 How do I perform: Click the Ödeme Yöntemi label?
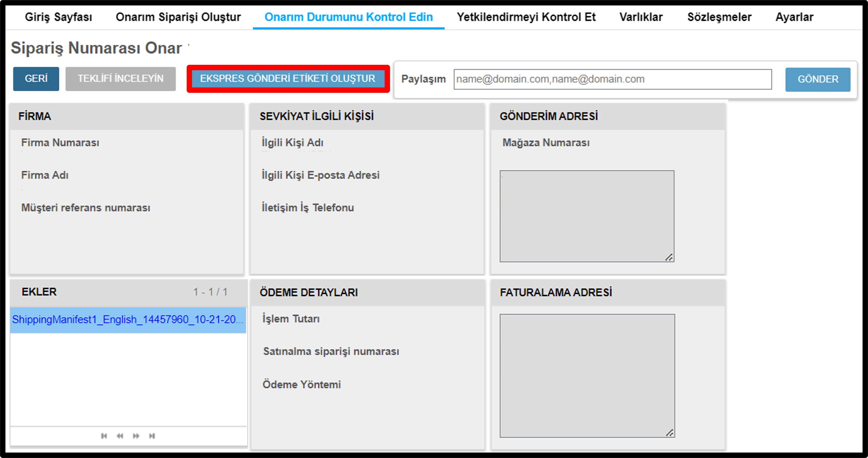click(302, 384)
